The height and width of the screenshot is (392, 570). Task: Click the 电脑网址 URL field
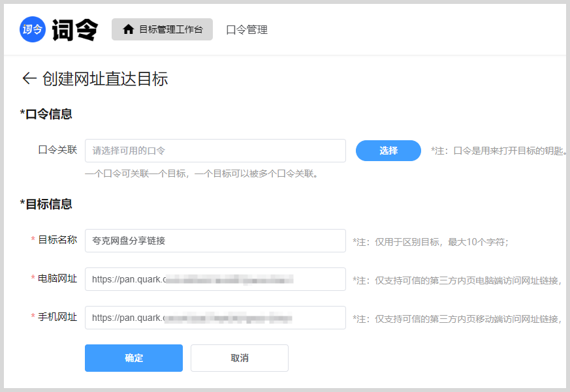coord(215,279)
